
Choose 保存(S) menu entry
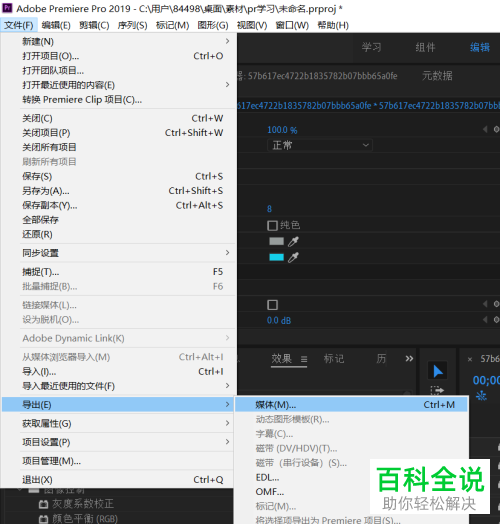(118, 176)
